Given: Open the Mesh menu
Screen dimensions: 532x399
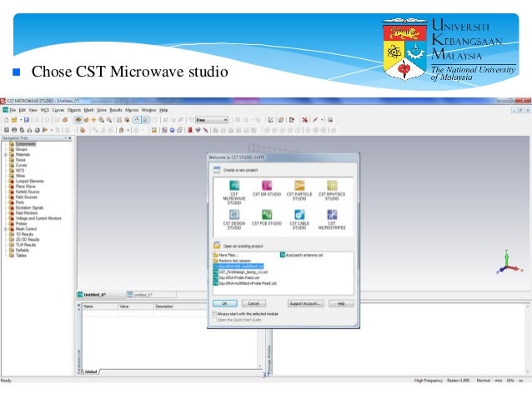Looking at the screenshot, I should click(89, 110).
